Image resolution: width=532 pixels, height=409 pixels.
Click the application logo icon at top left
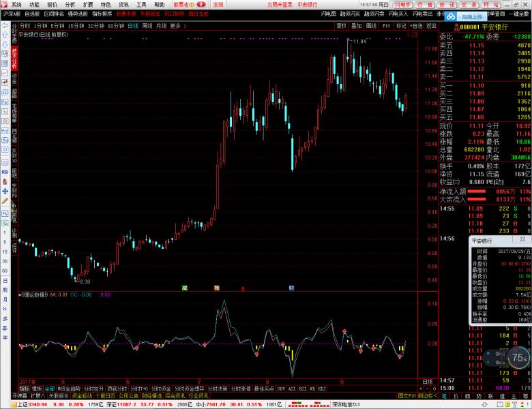pos(3,4)
